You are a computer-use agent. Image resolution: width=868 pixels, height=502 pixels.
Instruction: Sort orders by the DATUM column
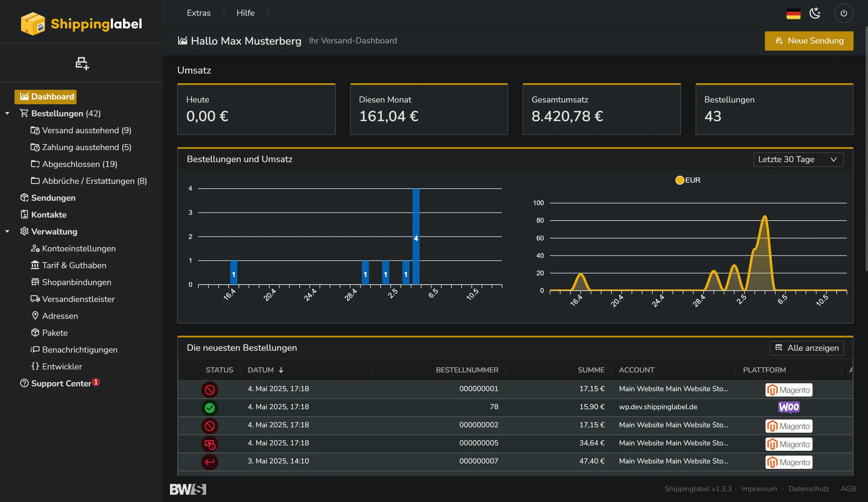point(265,370)
